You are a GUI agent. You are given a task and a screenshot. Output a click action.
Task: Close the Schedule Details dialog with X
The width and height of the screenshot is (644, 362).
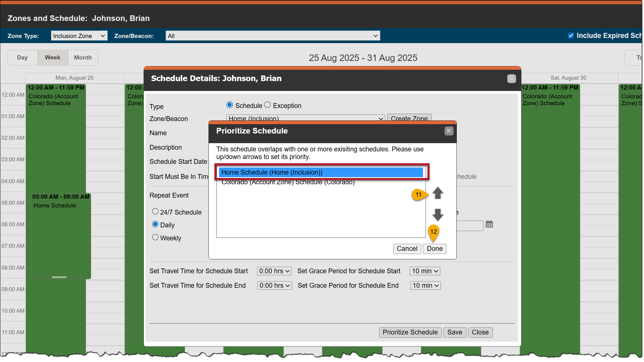pyautogui.click(x=511, y=79)
